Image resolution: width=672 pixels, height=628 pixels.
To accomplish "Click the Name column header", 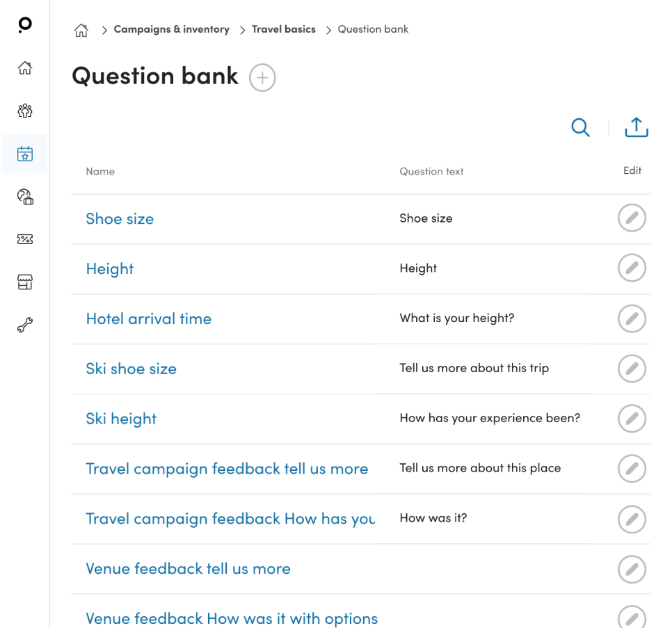I will [100, 172].
